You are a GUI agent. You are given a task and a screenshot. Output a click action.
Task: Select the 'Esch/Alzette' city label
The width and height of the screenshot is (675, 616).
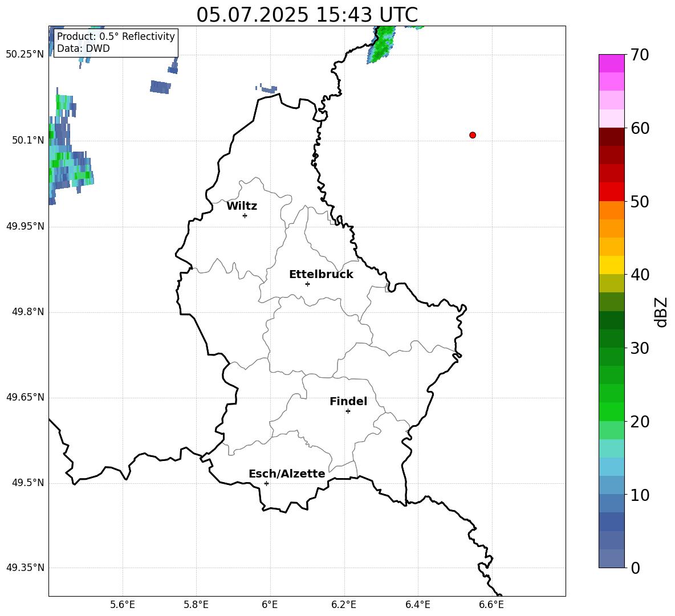click(x=287, y=474)
